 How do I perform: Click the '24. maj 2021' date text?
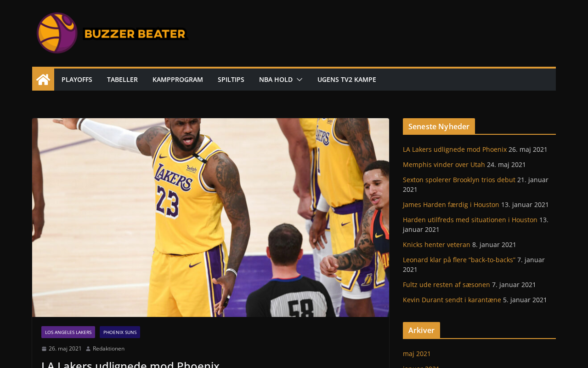coord(506,165)
